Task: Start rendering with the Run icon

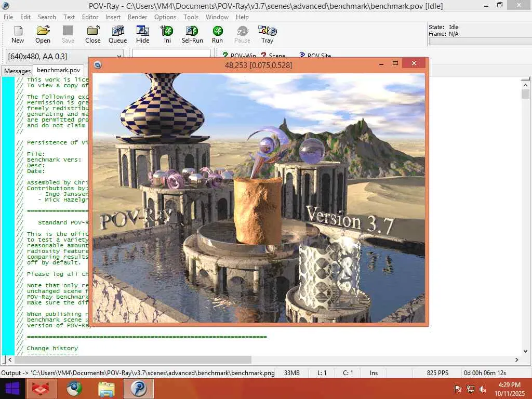Action: point(218,34)
